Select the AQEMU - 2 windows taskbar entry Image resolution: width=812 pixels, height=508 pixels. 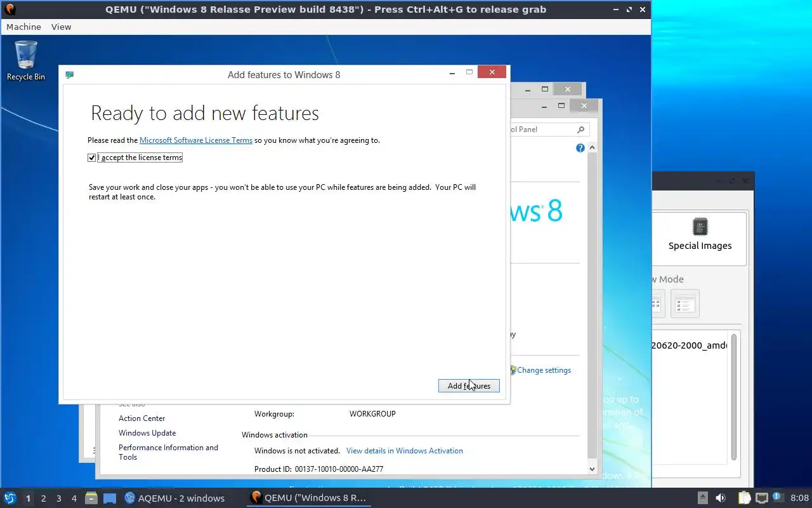pos(174,498)
